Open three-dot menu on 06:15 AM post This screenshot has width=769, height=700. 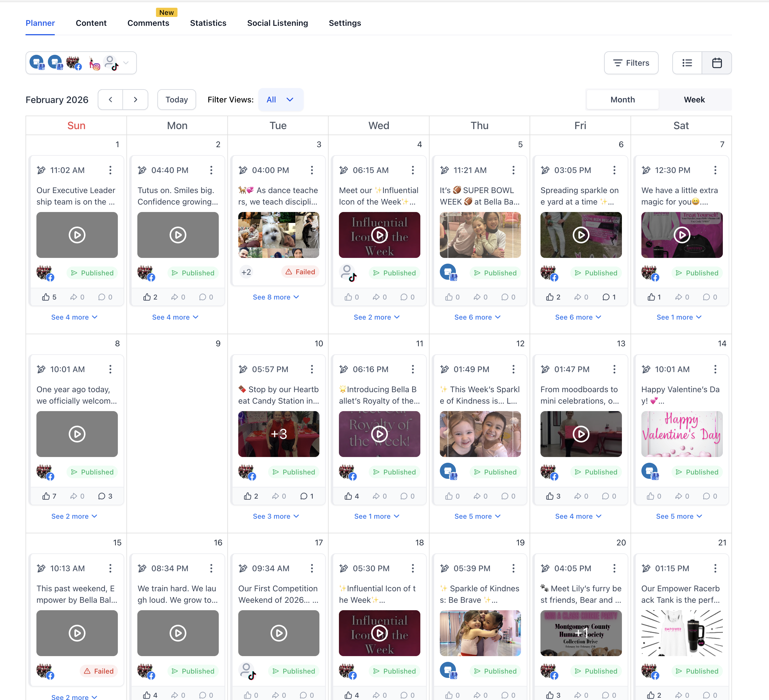point(413,170)
